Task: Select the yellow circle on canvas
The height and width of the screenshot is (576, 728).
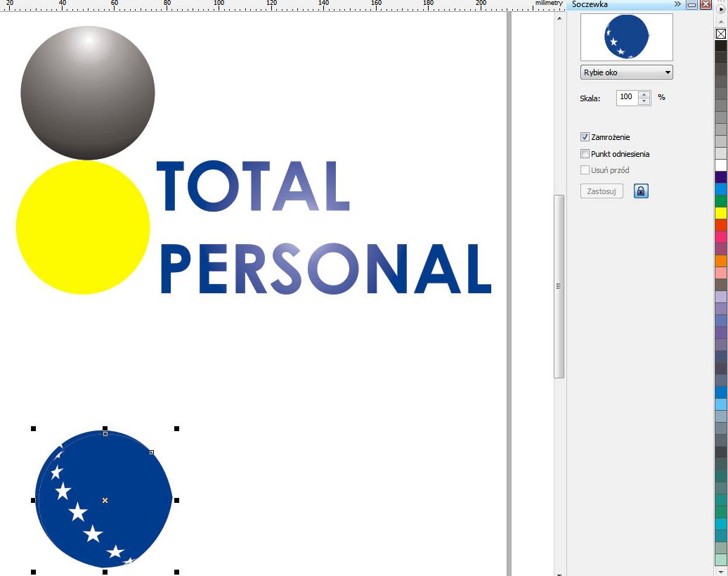Action: click(82, 226)
